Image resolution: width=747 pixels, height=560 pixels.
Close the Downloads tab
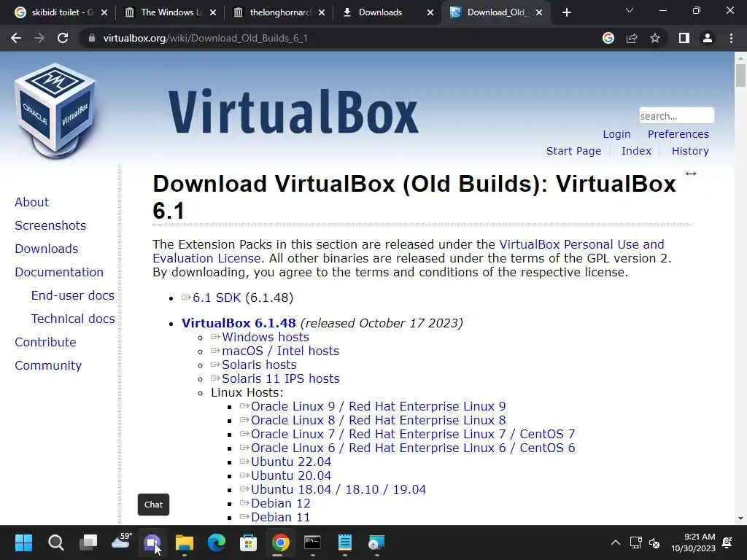(x=430, y=12)
